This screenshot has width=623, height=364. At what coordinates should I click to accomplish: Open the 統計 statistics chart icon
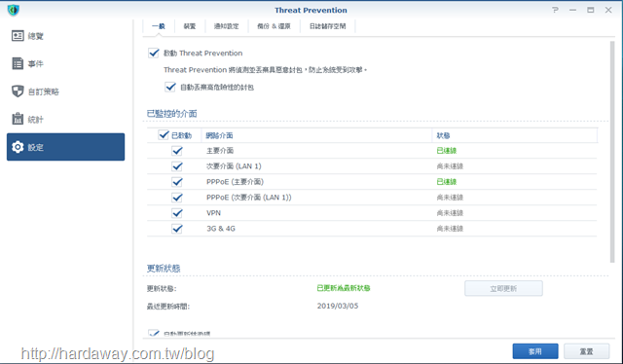18,119
